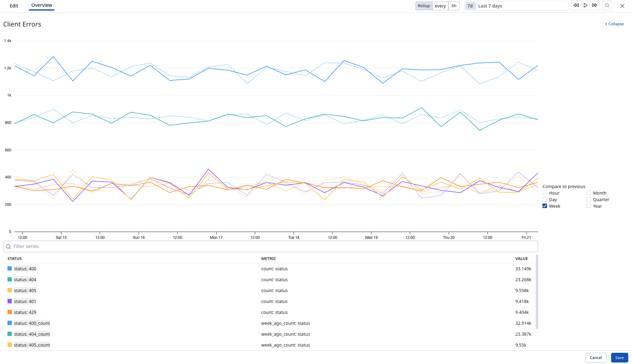This screenshot has height=364, width=632.
Task: Click the Mon 17 axis marker
Action: pos(216,238)
